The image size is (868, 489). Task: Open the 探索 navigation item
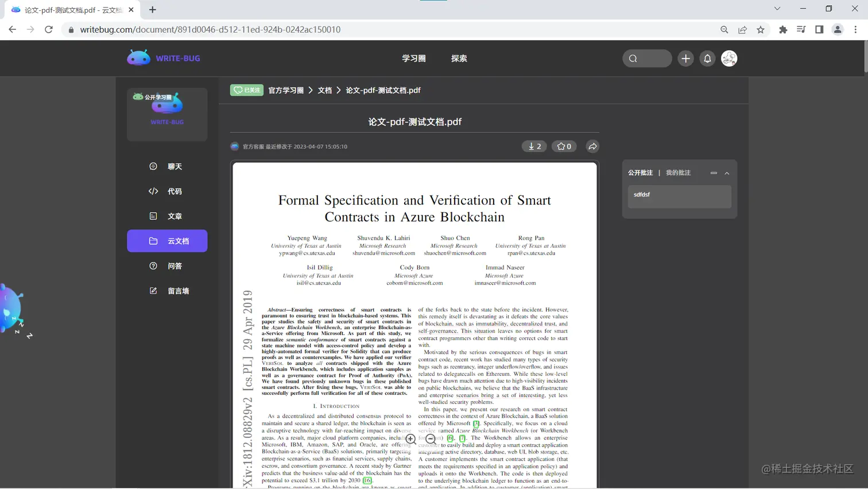(x=459, y=59)
